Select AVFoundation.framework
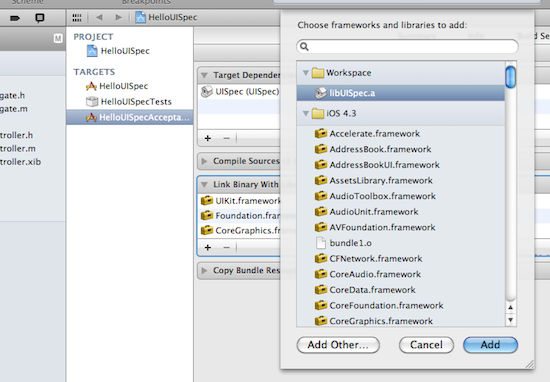This screenshot has width=550, height=382. pyautogui.click(x=401, y=227)
